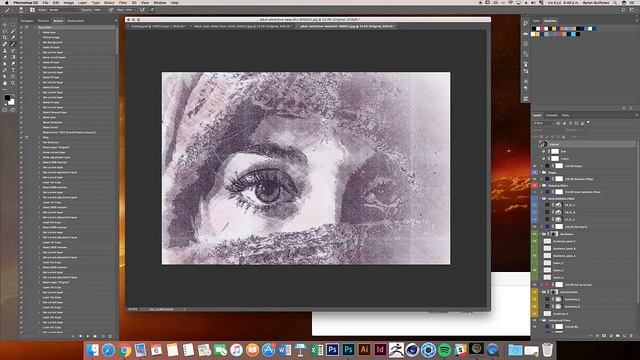Switch to Channels tab
This screenshot has height=360, width=640.
point(551,116)
